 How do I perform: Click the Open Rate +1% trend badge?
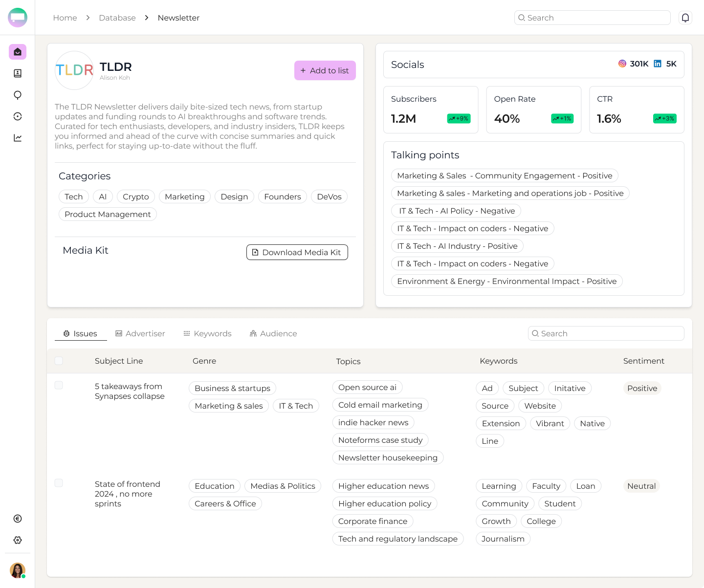(x=562, y=118)
